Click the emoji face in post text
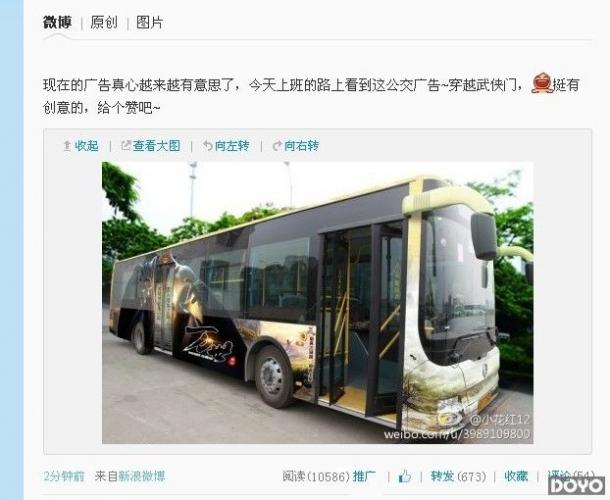The image size is (610, 500). 542,83
